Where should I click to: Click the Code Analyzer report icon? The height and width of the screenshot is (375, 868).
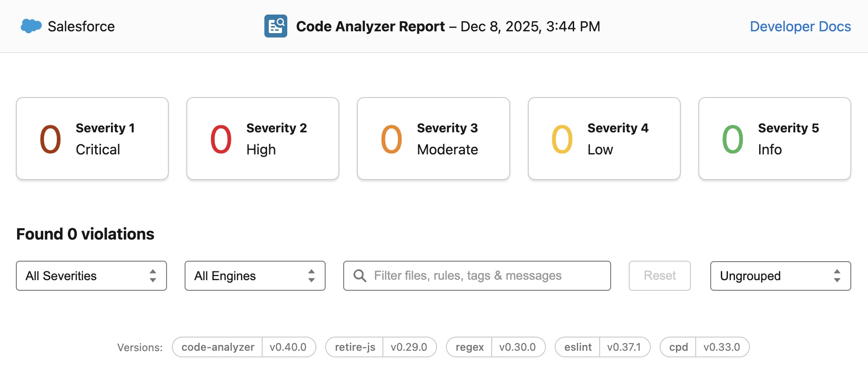click(276, 26)
